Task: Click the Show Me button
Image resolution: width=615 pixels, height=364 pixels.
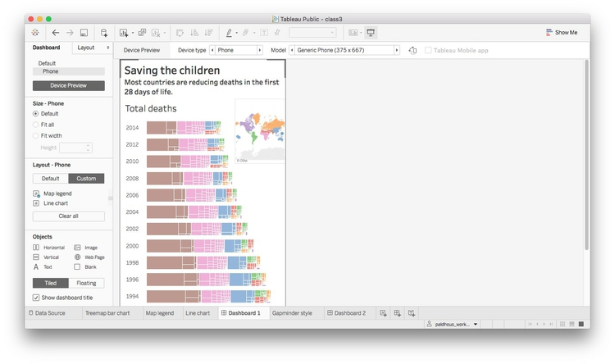Action: (x=561, y=33)
